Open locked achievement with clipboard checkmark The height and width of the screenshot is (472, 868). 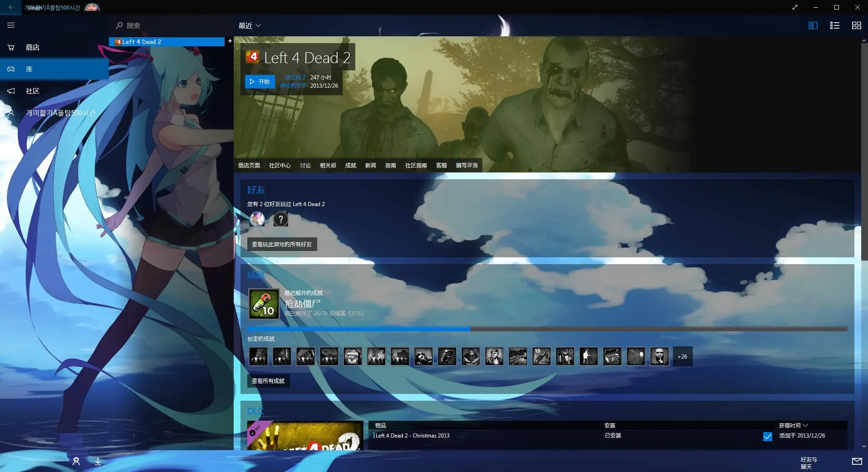click(353, 356)
